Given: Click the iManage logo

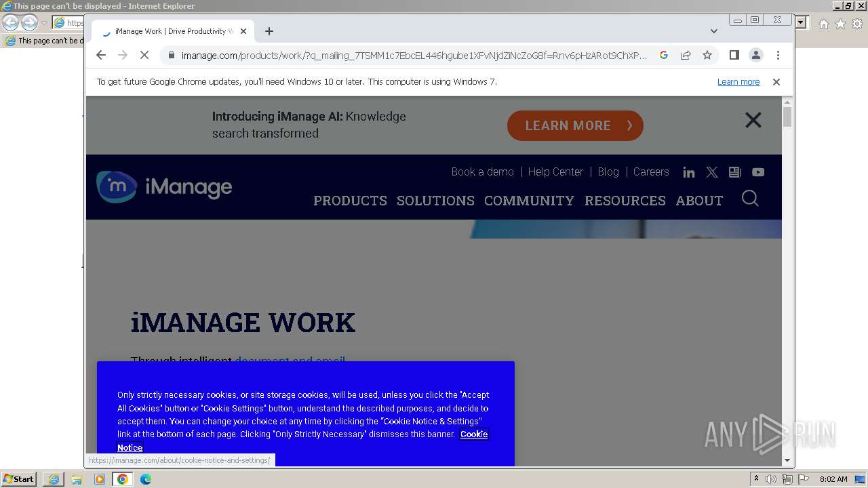Looking at the screenshot, I should click(164, 186).
